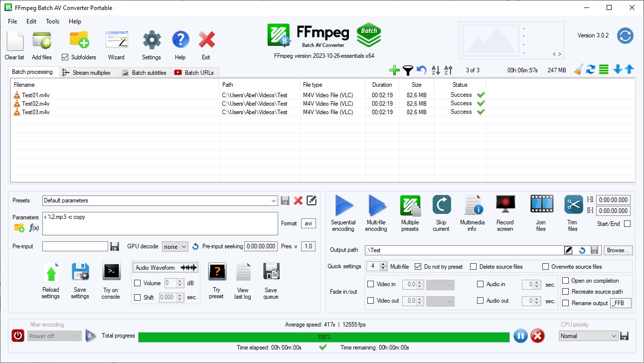Switch to the Batch URLs tab
The width and height of the screenshot is (644, 363).
pos(195,73)
